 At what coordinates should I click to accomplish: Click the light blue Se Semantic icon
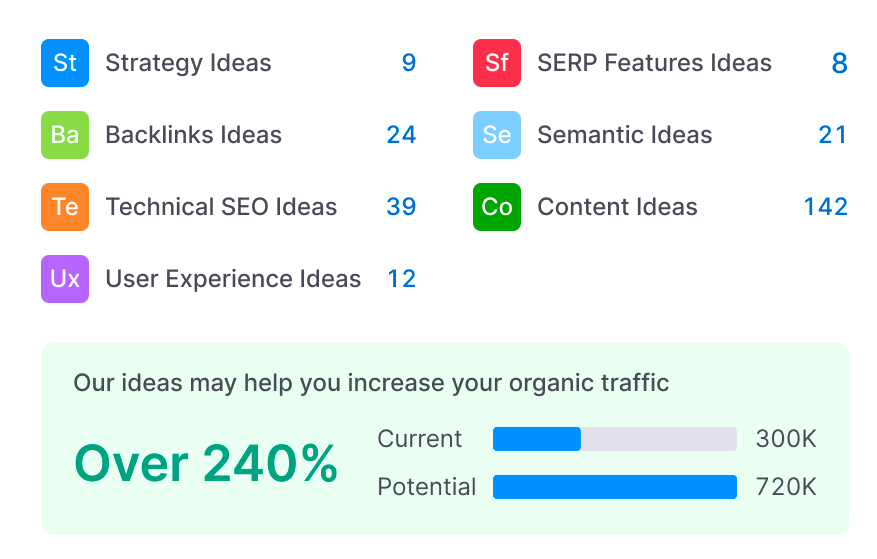click(497, 135)
